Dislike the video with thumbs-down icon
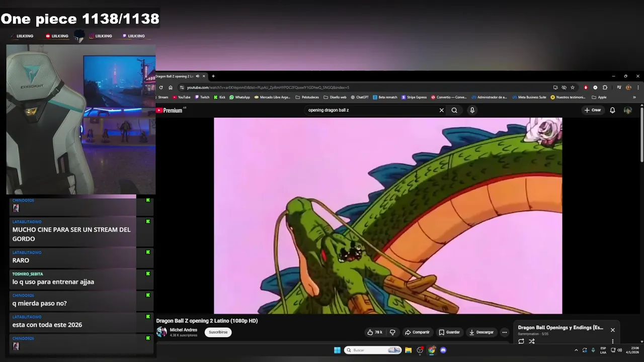The height and width of the screenshot is (362, 644). [x=392, y=332]
